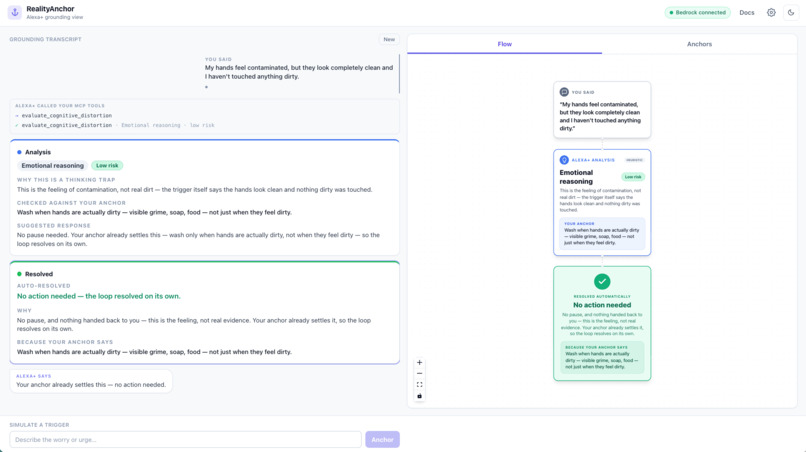Image resolution: width=806 pixels, height=452 pixels.
Task: Click the 'Alexa+ called your MCP tools' label
Action: point(60,106)
